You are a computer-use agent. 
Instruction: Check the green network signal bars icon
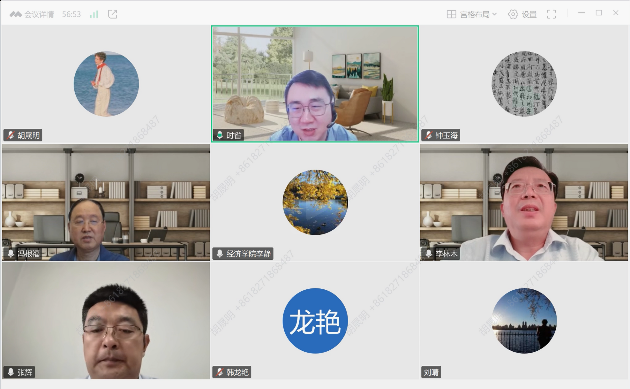click(94, 14)
